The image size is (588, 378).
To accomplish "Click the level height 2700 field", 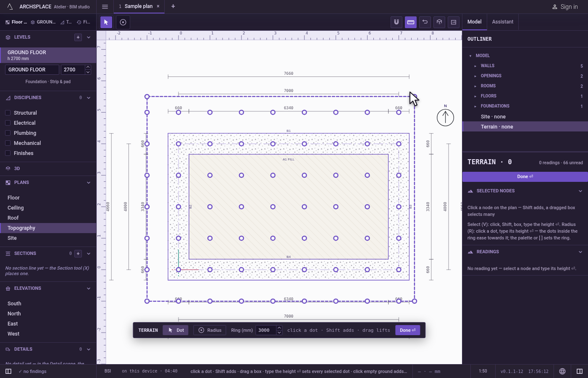I will coord(73,70).
